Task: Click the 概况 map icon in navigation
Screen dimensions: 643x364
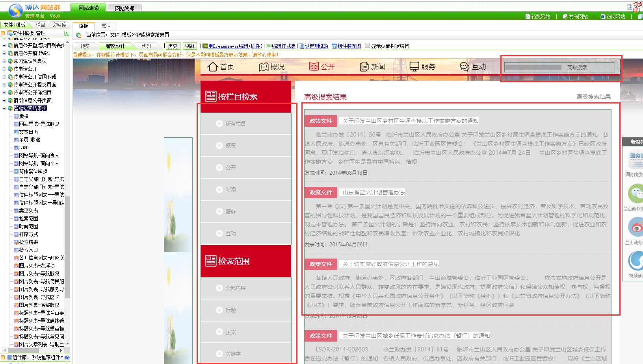Action: click(264, 67)
